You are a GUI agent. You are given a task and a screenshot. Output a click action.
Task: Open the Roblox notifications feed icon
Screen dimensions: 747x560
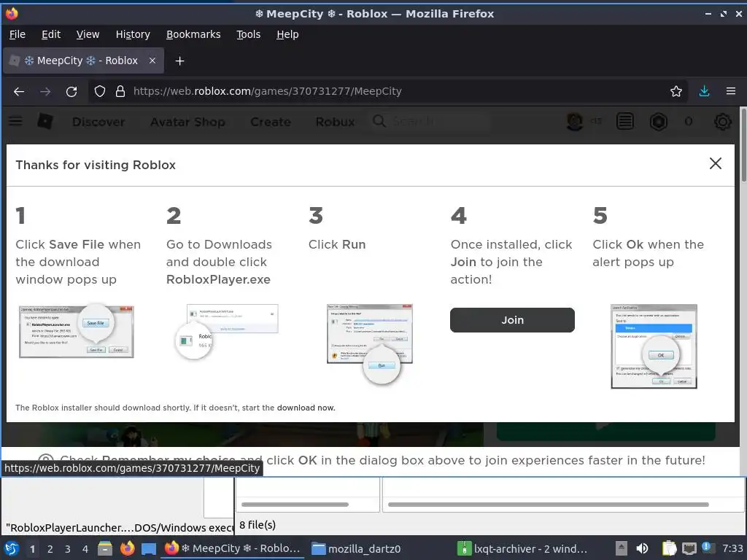pos(625,122)
